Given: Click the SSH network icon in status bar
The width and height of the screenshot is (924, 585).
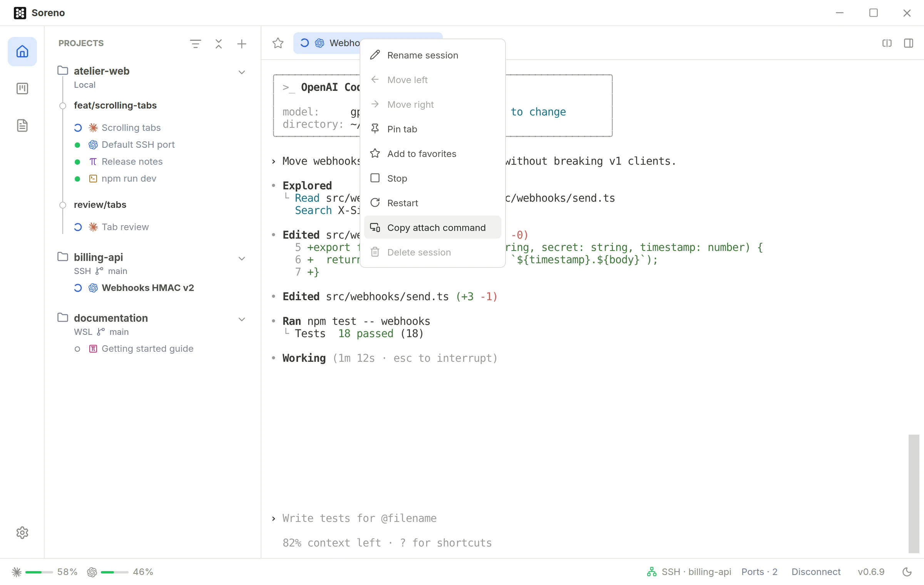Looking at the screenshot, I should click(651, 572).
